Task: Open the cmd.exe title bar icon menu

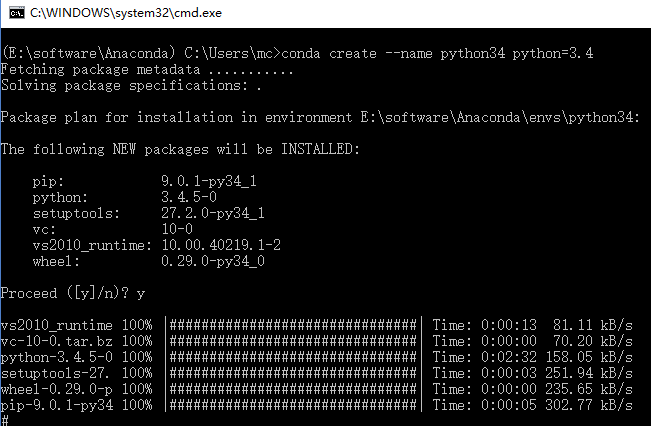Action: tap(17, 13)
